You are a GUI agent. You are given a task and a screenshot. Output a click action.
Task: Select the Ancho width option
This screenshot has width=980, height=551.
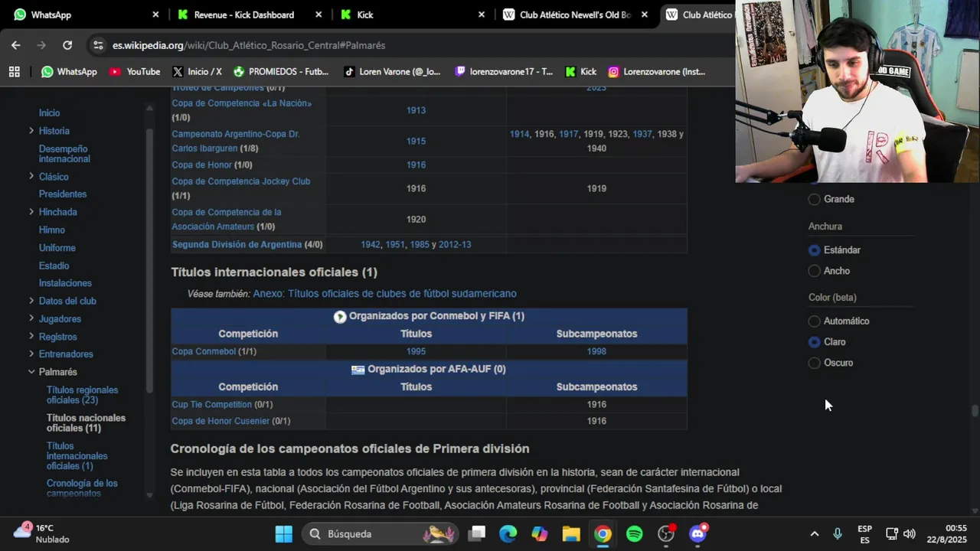(x=815, y=271)
